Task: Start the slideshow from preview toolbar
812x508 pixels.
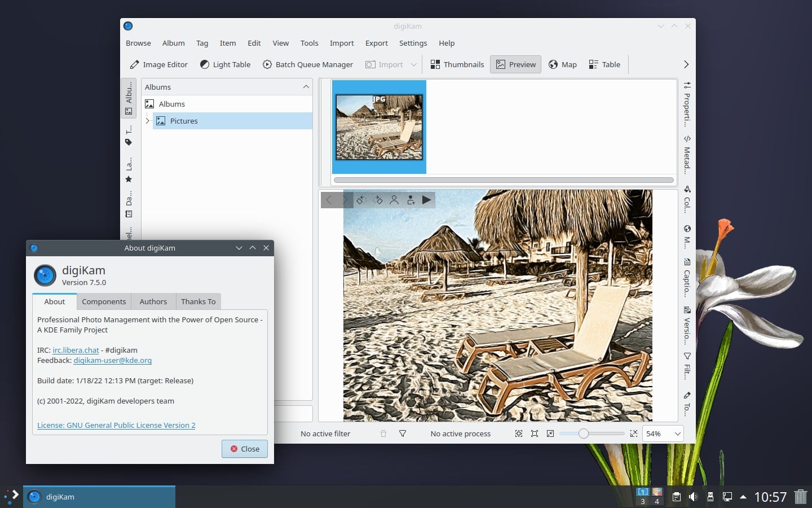Action: pos(427,200)
